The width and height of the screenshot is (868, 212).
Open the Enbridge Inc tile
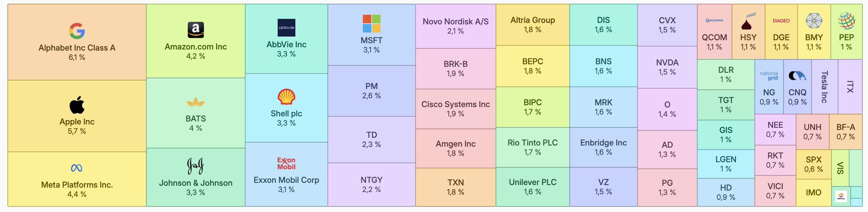coord(603,147)
